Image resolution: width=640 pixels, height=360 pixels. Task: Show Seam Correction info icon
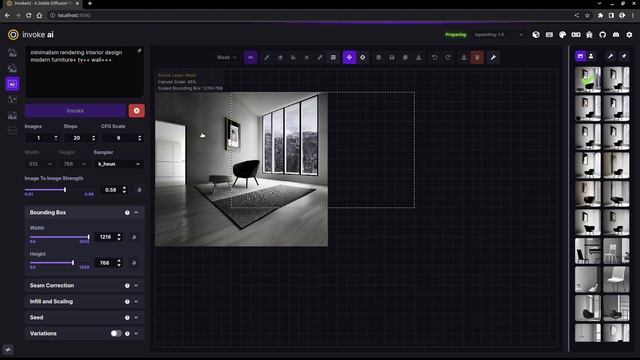coord(127,286)
